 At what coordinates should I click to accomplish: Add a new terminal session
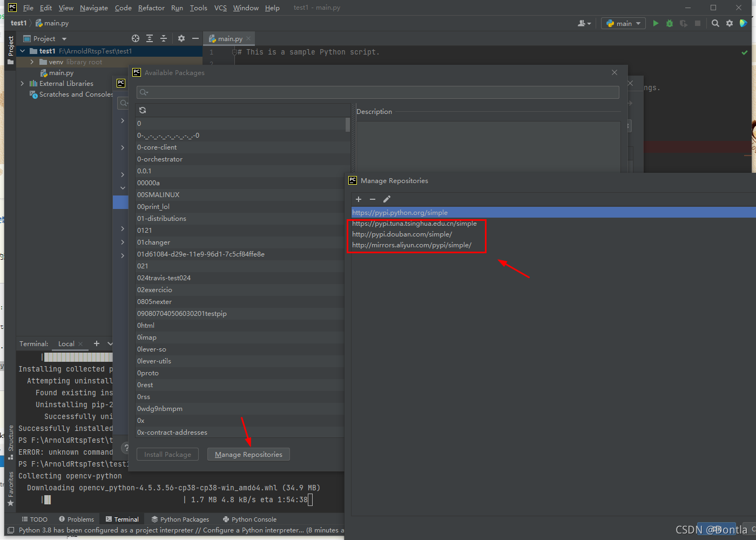97,343
